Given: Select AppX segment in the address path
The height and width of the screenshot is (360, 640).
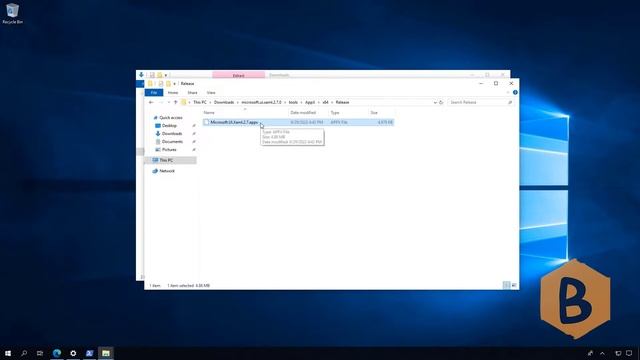Looking at the screenshot, I should 310,102.
